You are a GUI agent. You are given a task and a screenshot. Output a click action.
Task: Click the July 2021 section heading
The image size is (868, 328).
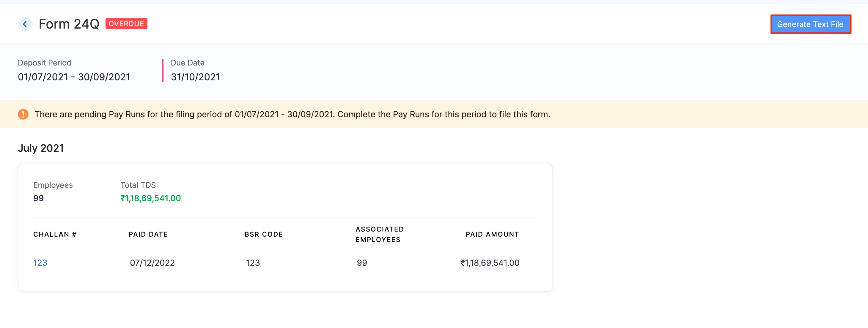(41, 148)
